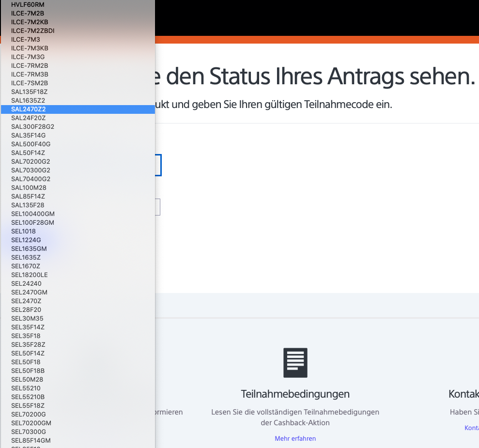Click the Kontakt link on the right

point(471,428)
